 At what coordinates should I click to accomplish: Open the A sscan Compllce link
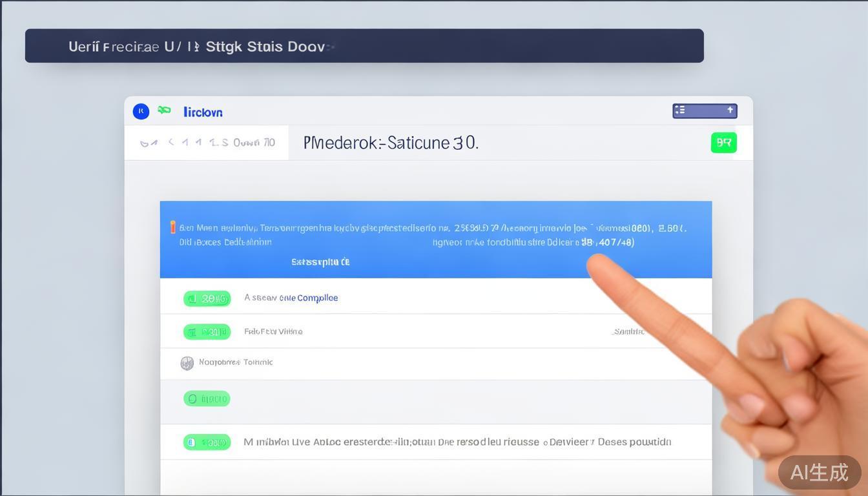click(291, 298)
